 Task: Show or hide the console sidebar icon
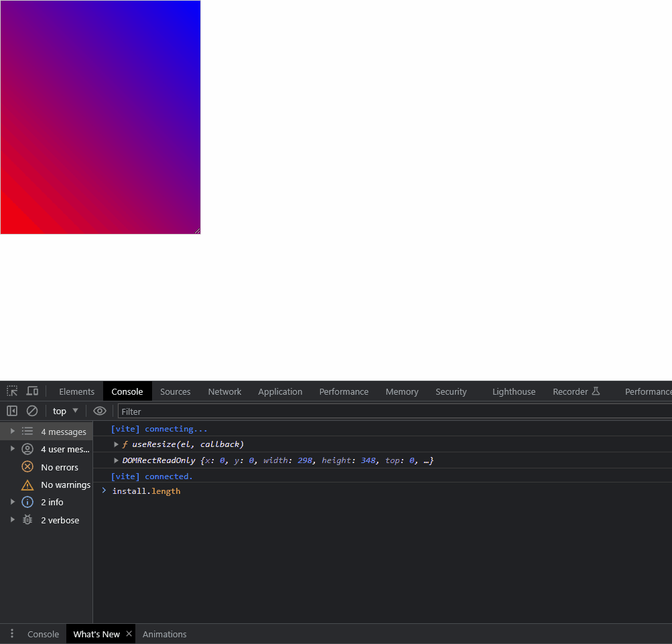click(x=12, y=411)
